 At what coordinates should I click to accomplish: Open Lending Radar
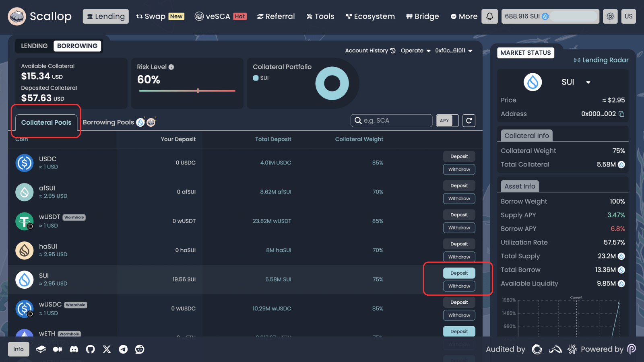point(601,60)
